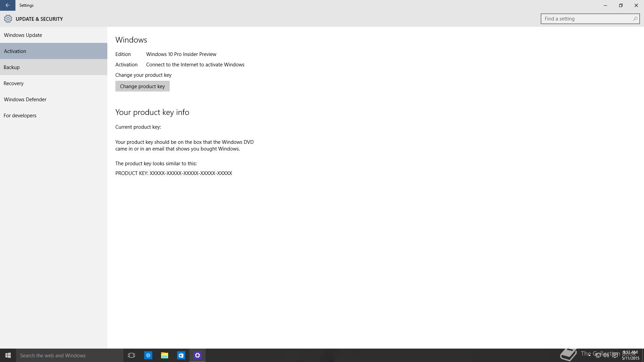Viewport: 644px width, 362px height.
Task: Click the Change product key button
Action: coord(142,86)
